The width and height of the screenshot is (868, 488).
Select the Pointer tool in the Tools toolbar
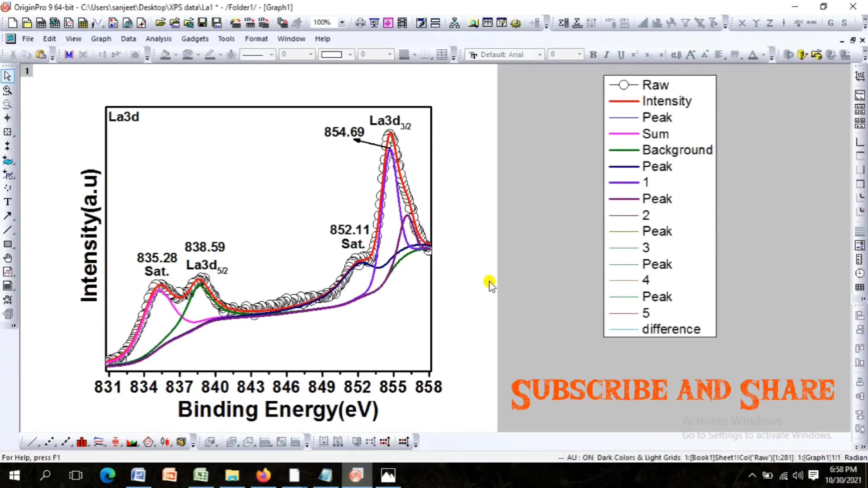point(7,76)
